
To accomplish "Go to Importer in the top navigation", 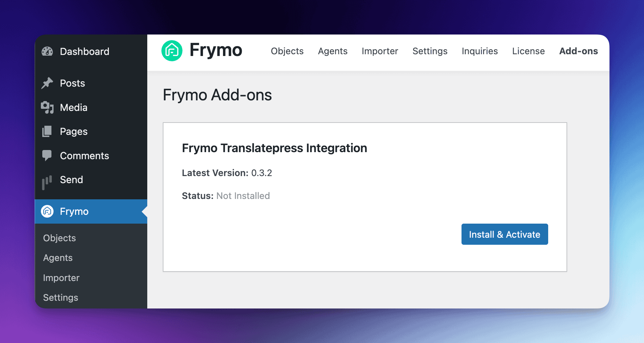I will 380,51.
